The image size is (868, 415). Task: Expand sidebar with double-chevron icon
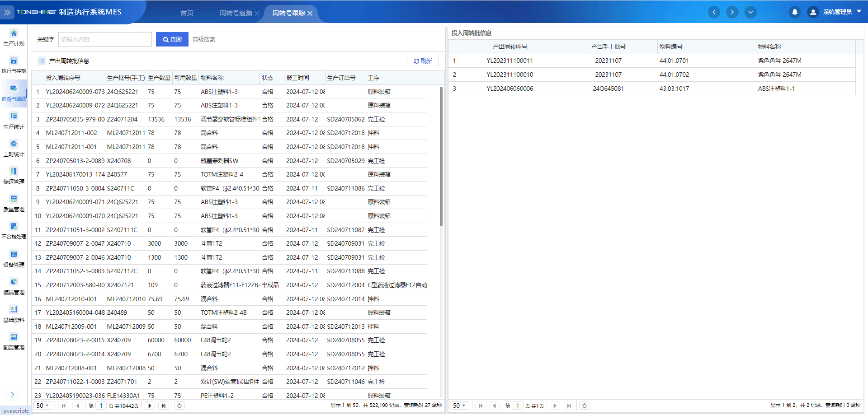(7, 12)
